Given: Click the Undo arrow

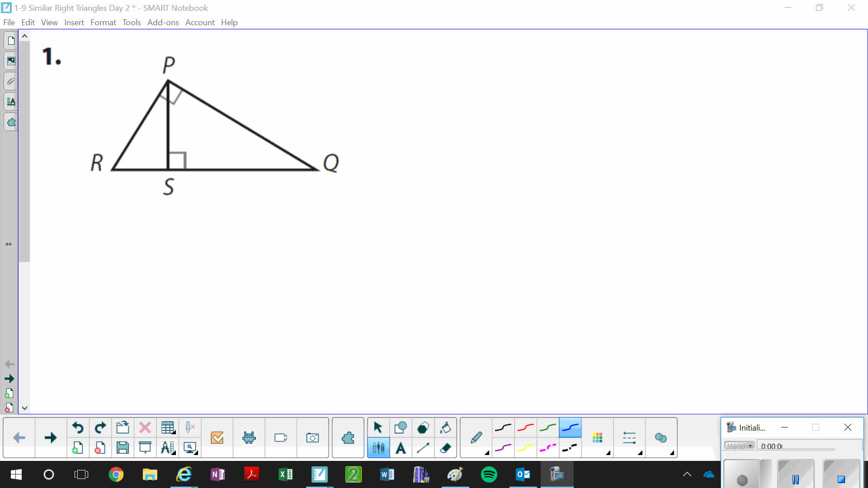Looking at the screenshot, I should [78, 427].
